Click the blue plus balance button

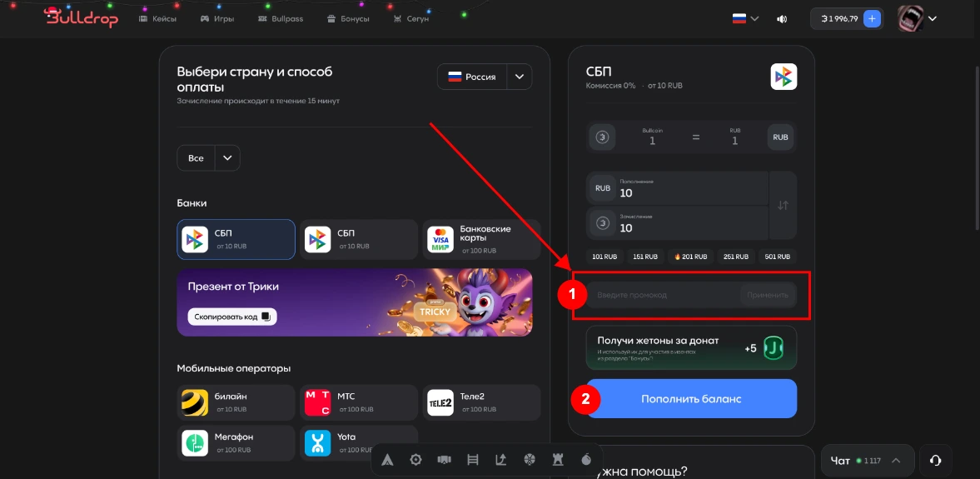872,18
